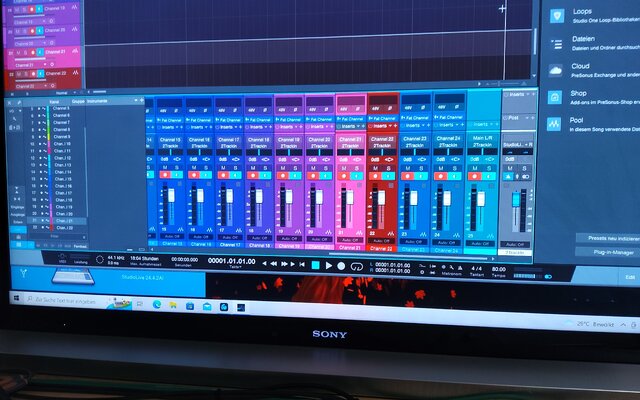Open Auto: Off dropdown on Channel 22
This screenshot has width=640, height=400.
[381, 241]
